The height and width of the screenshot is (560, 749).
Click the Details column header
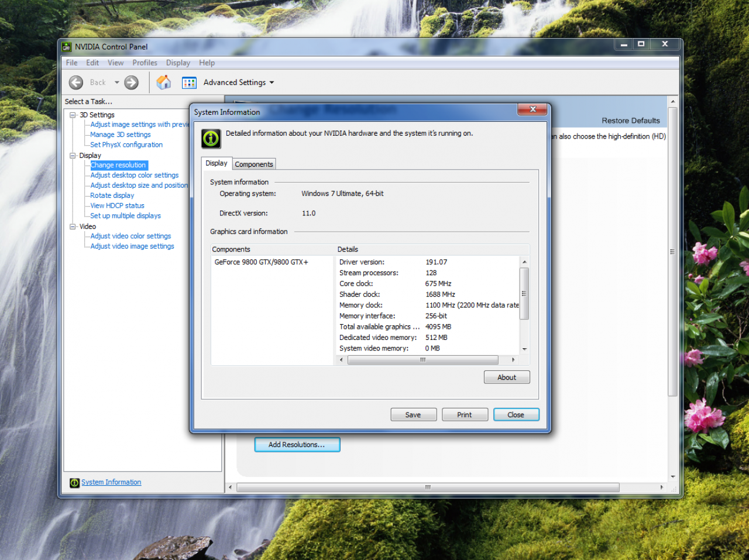(x=432, y=249)
